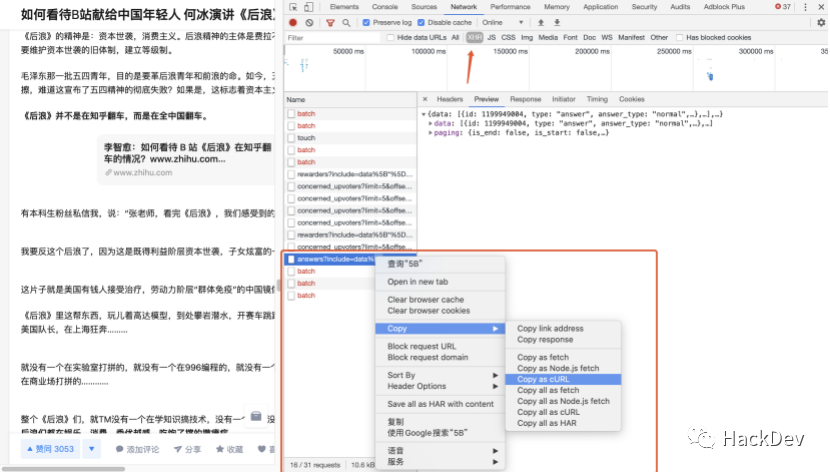Toggle the device toolbar icon

(309, 7)
